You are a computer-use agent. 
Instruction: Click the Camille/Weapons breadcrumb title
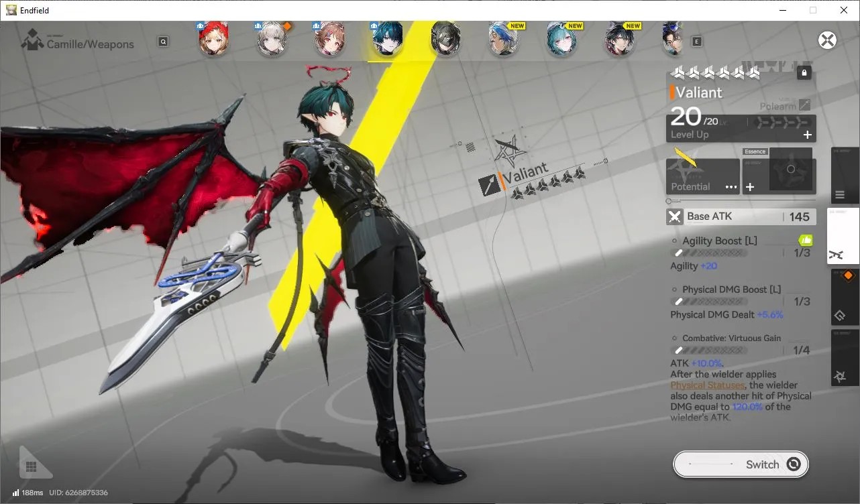(91, 44)
